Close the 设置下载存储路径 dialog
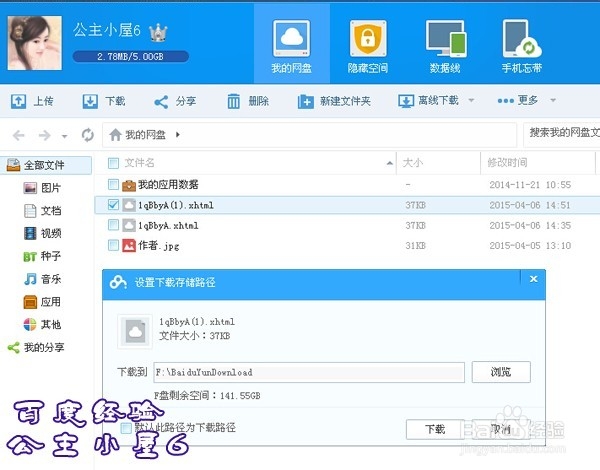This screenshot has height=470, width=600. tap(533, 279)
